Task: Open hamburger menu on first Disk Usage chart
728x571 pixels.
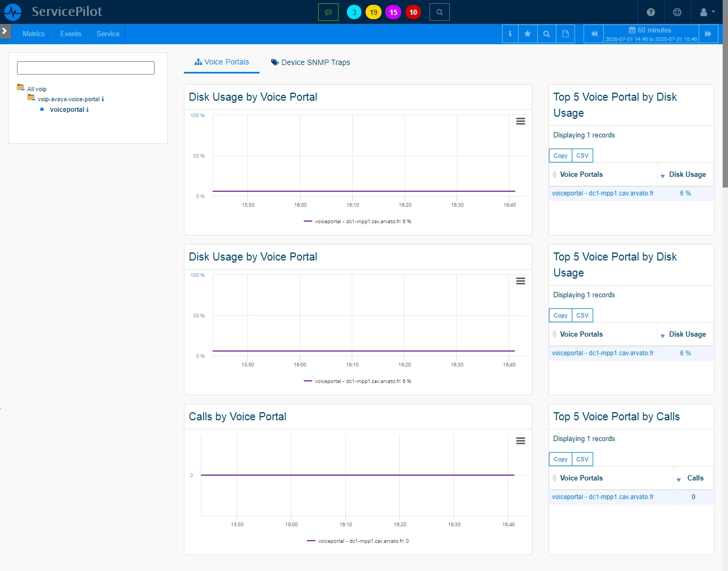Action: [x=521, y=121]
